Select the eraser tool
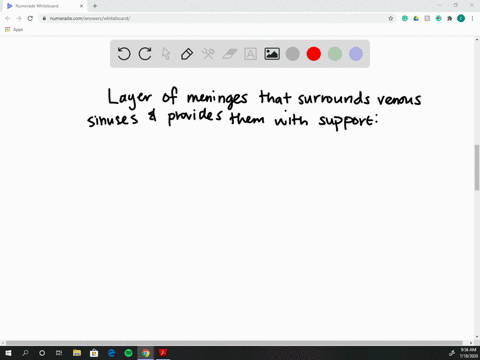 tap(229, 54)
